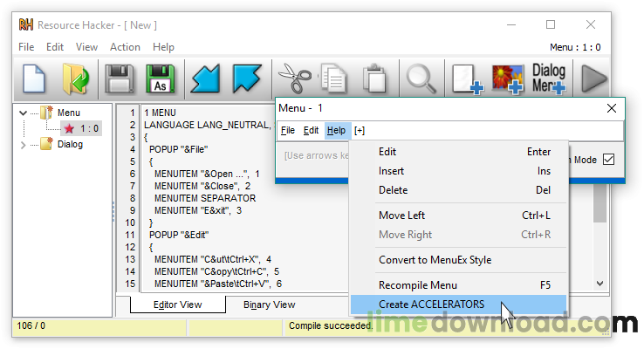Screen dimensions: 644x349
Task: Click the editor scrollbar down arrow
Action: (600, 284)
